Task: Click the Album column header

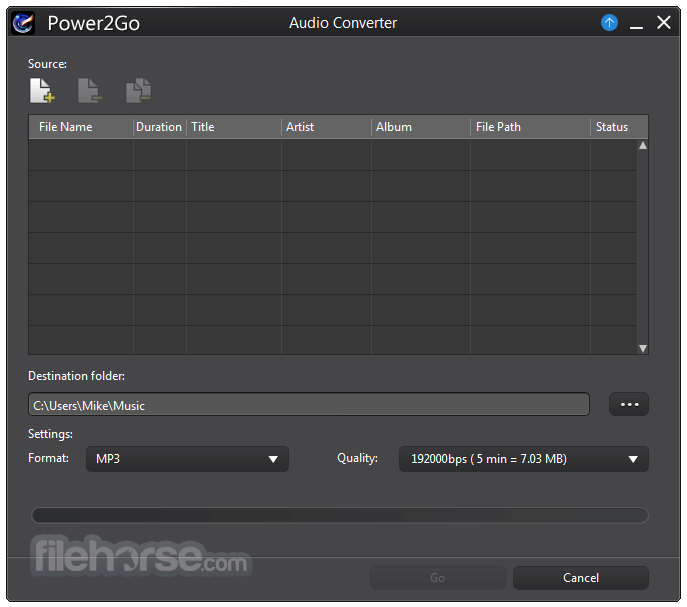Action: point(421,127)
